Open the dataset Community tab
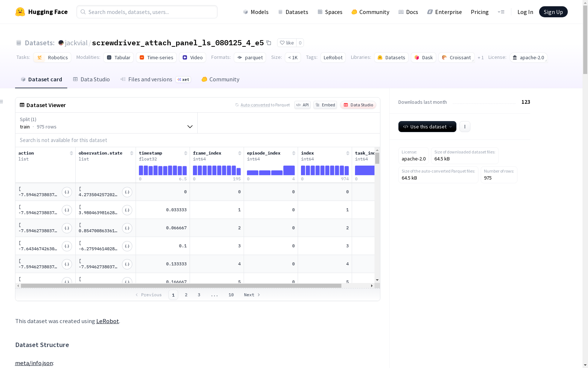 (x=220, y=79)
